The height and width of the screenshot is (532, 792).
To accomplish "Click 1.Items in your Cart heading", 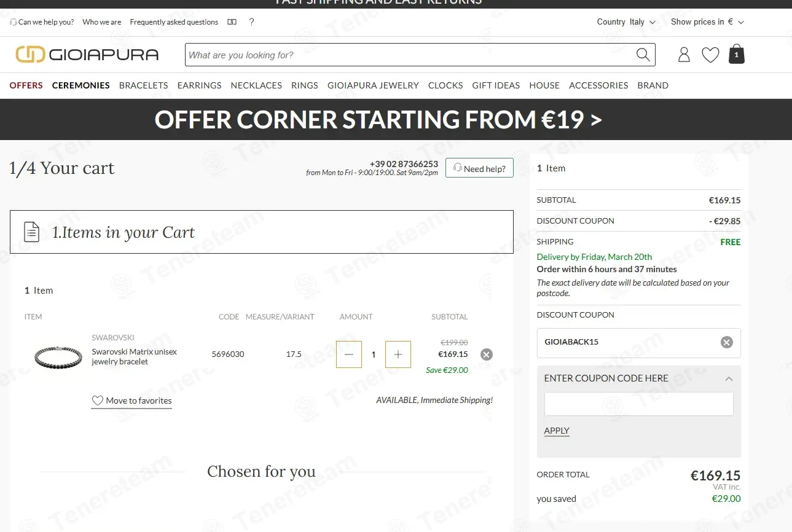I will (123, 232).
